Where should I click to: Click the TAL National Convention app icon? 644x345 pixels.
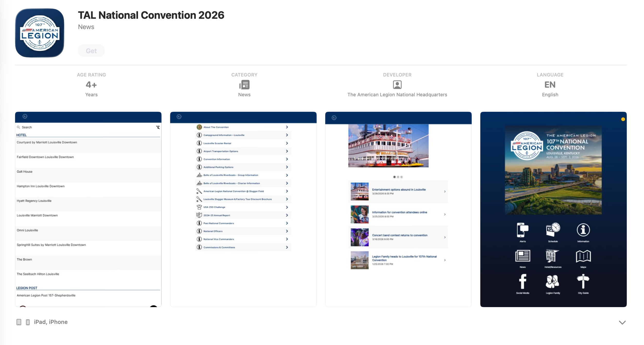[40, 33]
